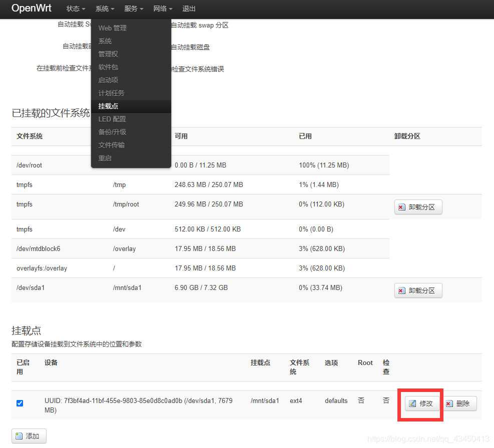
Task: Click 删除 to remove sda1 mount
Action: coord(459,403)
